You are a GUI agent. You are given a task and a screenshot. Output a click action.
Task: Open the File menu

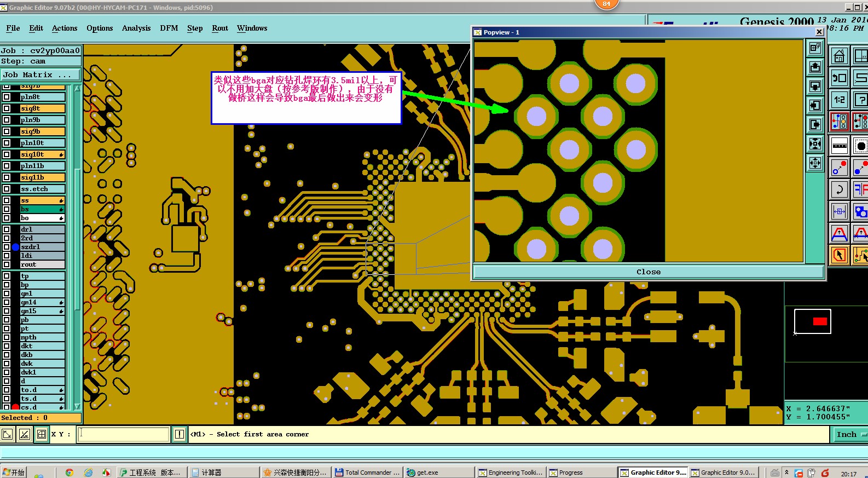pyautogui.click(x=13, y=28)
